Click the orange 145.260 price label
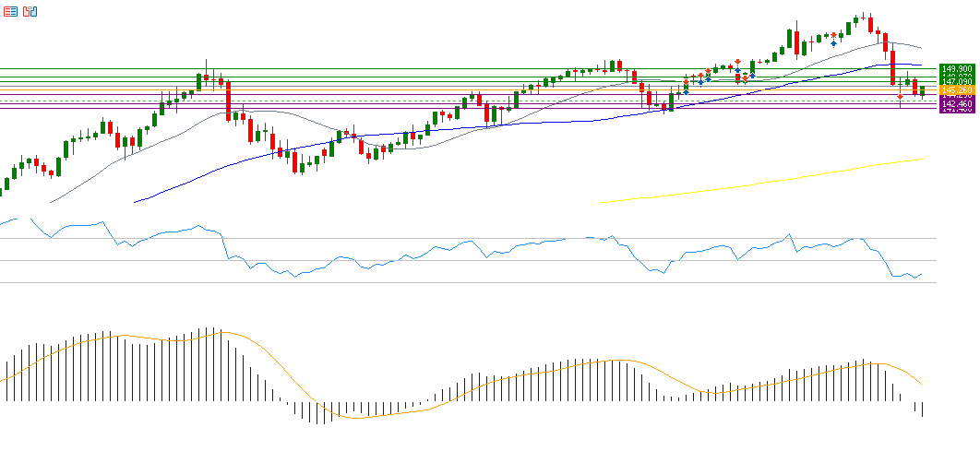Viewport: 980px width, 451px height. click(957, 89)
